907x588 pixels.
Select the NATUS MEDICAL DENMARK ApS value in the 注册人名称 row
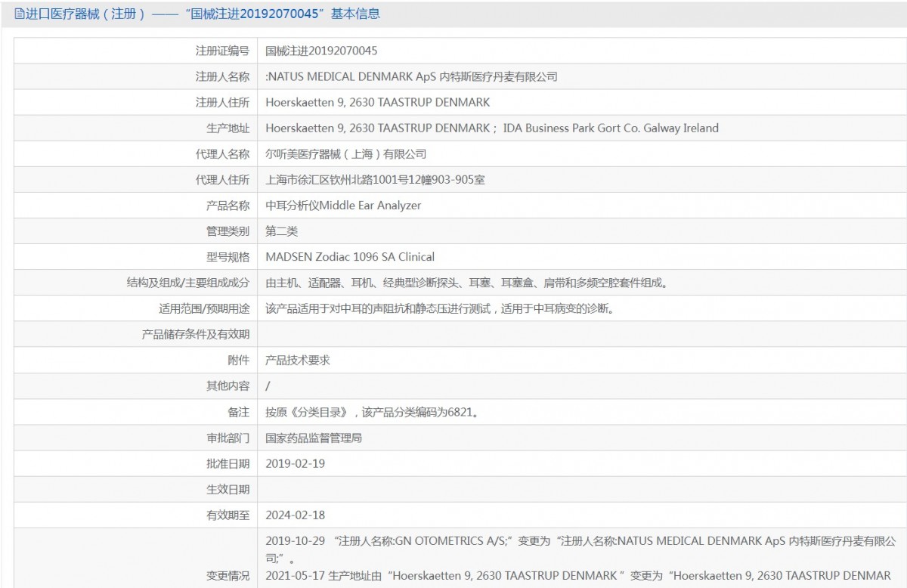[412, 76]
